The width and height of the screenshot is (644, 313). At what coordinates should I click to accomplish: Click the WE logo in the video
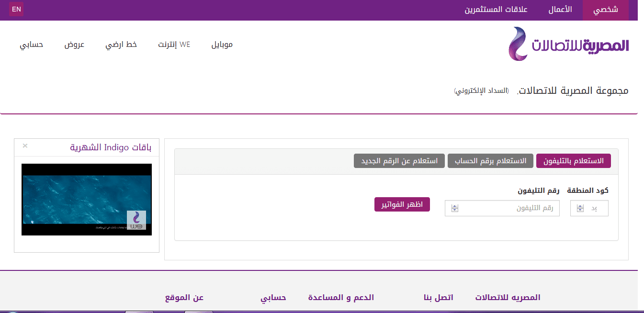136,220
